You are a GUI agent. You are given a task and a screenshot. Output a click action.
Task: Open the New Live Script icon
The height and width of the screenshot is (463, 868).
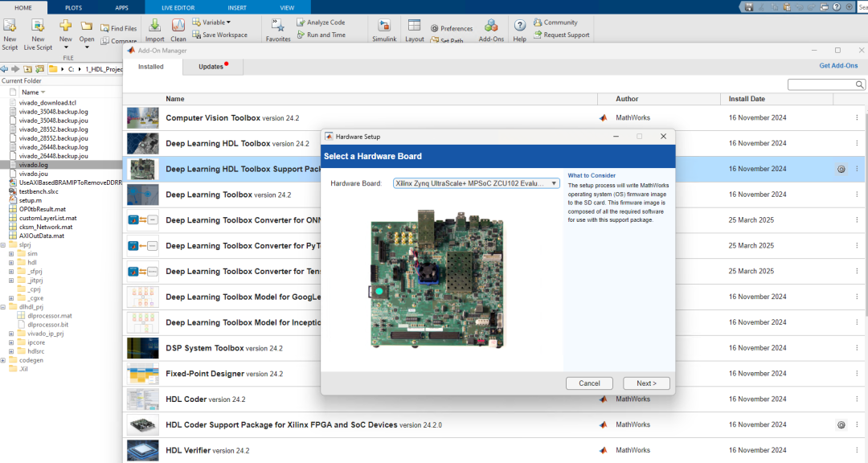(38, 26)
